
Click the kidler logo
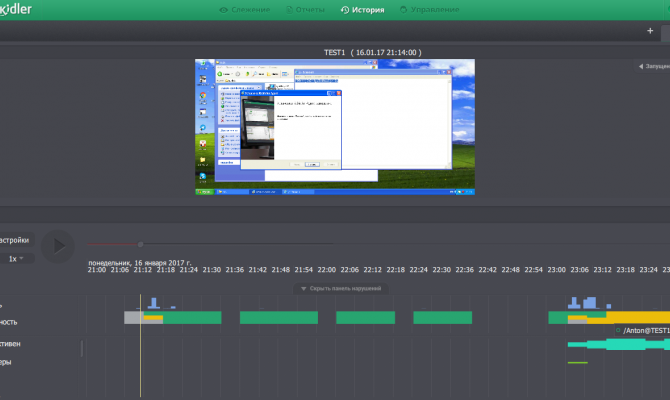click(15, 9)
